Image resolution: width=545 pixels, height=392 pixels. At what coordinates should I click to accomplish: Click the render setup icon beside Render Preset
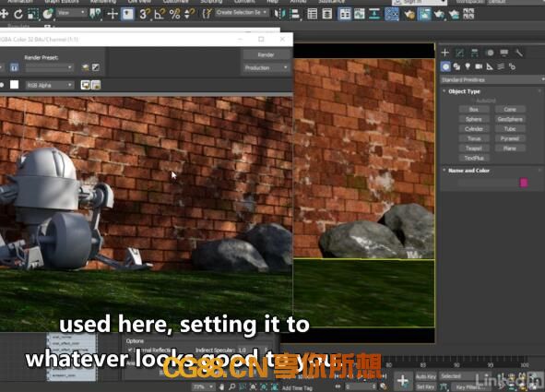(x=85, y=67)
